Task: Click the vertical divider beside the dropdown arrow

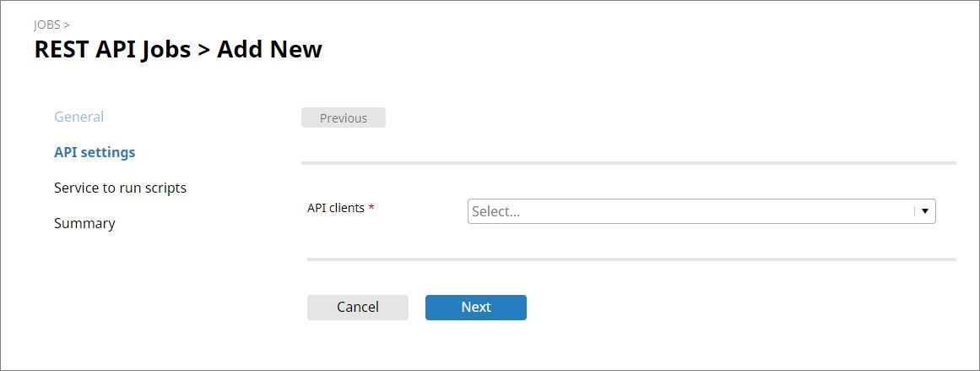Action: tap(915, 211)
